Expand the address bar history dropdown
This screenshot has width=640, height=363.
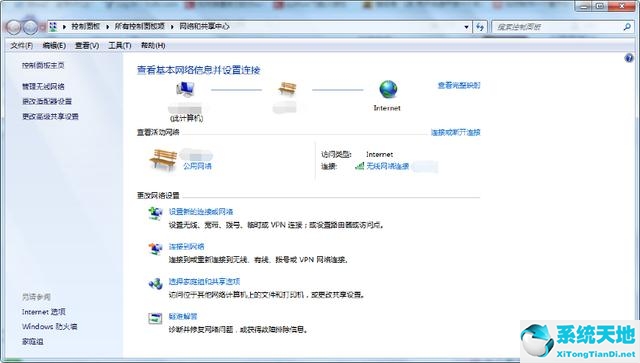[x=466, y=27]
